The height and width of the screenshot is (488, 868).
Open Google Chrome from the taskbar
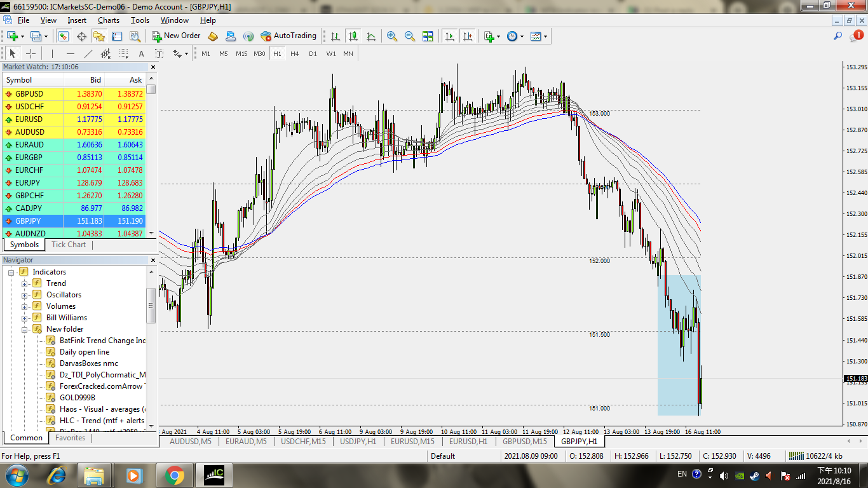coord(174,475)
